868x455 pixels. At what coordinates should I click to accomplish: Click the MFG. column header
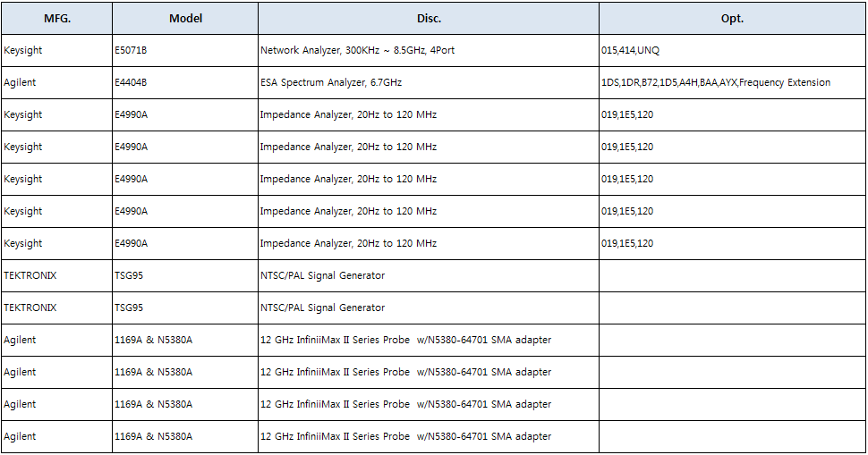(x=57, y=18)
